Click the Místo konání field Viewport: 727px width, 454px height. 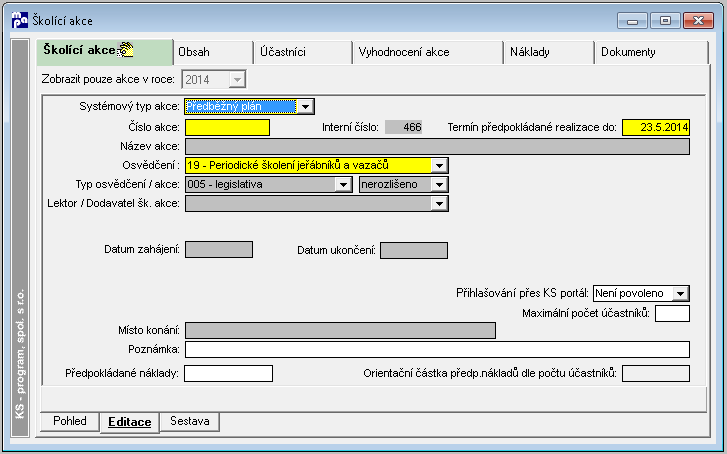340,331
